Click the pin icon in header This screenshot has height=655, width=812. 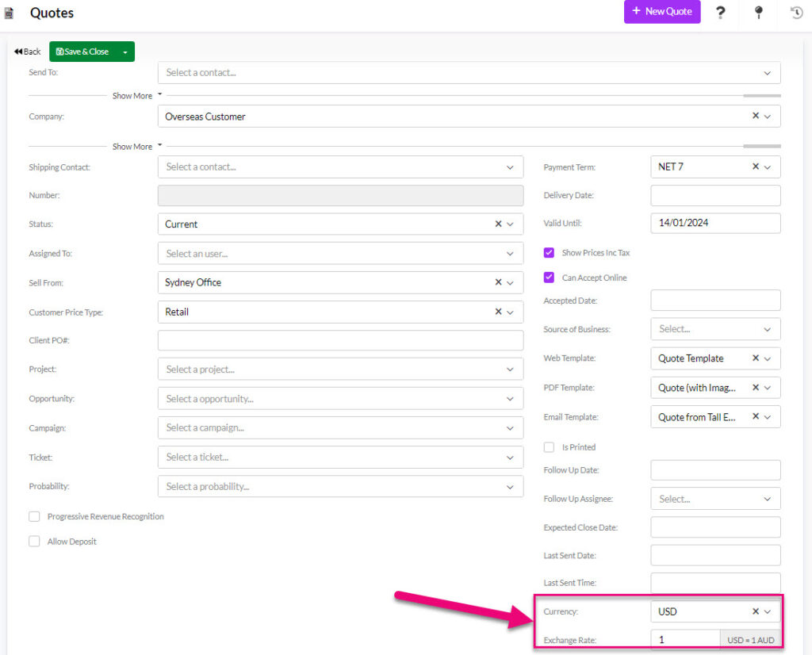coord(758,12)
